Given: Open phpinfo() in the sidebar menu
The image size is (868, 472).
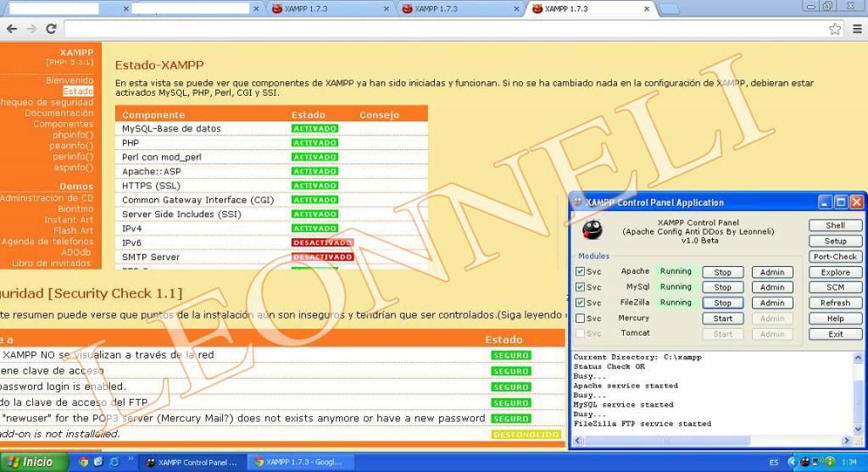Looking at the screenshot, I should (73, 135).
